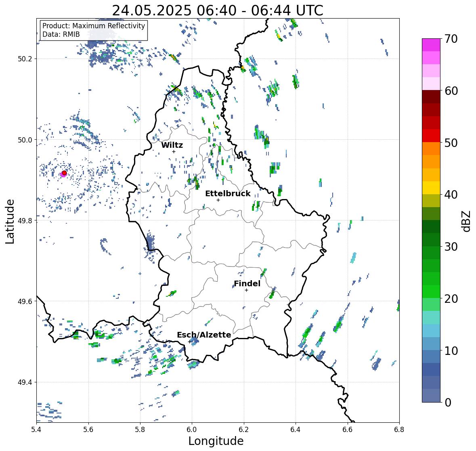Click the Product: Maximum Reflectivity text
This screenshot has width=476, height=451.
click(94, 26)
